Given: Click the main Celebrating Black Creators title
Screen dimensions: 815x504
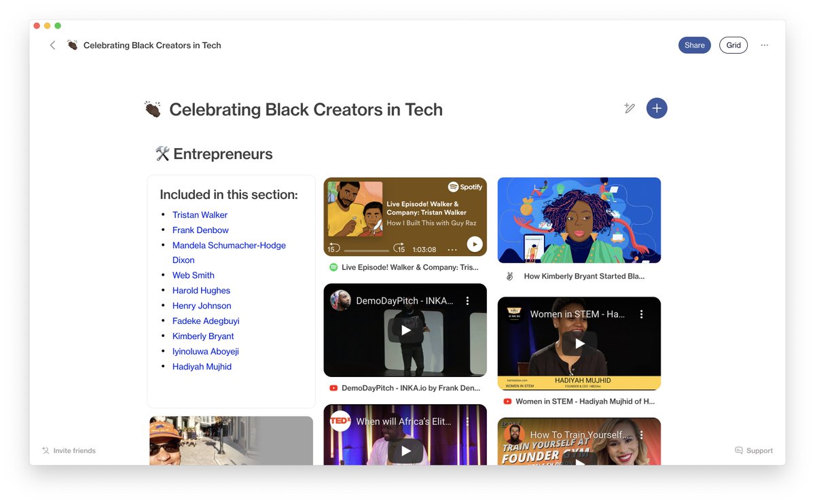Looking at the screenshot, I should (x=306, y=109).
